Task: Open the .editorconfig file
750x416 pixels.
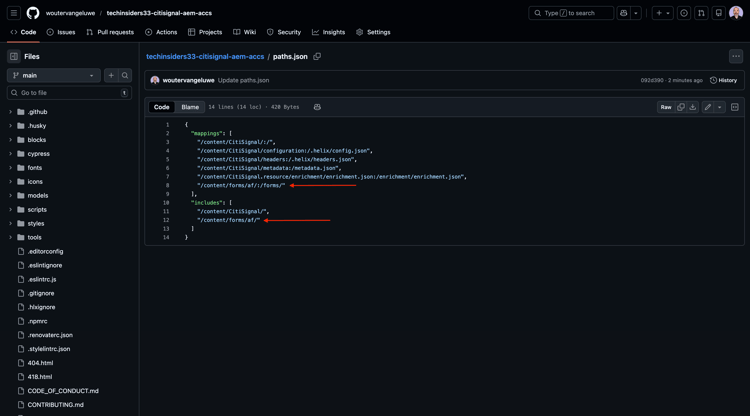Action: 45,252
